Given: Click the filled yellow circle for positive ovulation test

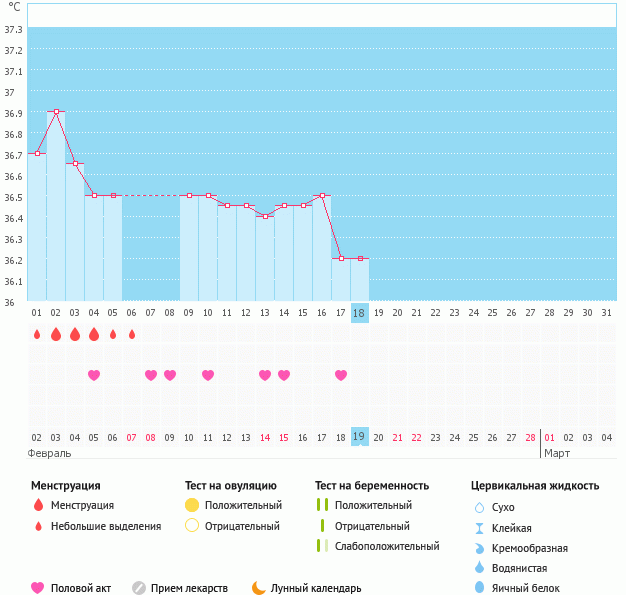Looking at the screenshot, I should [x=192, y=505].
